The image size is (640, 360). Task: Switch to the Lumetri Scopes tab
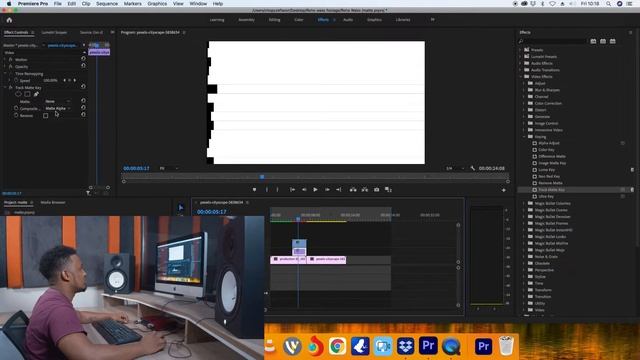[x=54, y=32]
